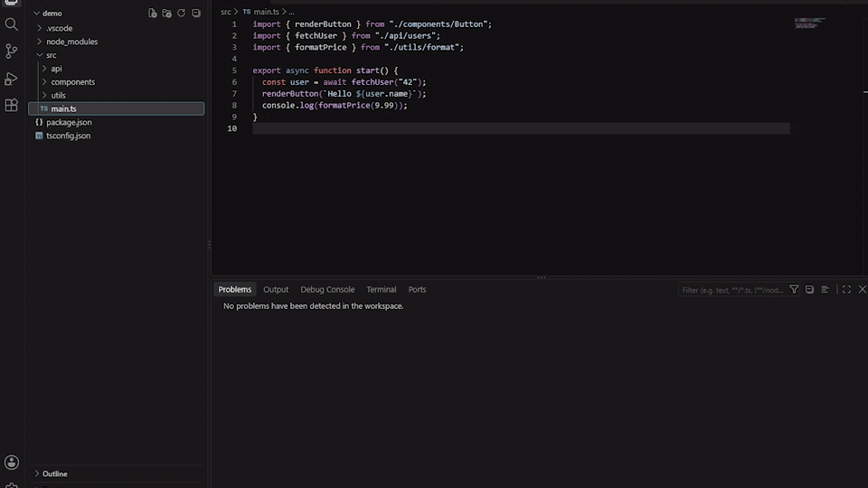The image size is (868, 488).
Task: Click the breadcrumb ellipsis after main.ts
Action: [x=291, y=12]
